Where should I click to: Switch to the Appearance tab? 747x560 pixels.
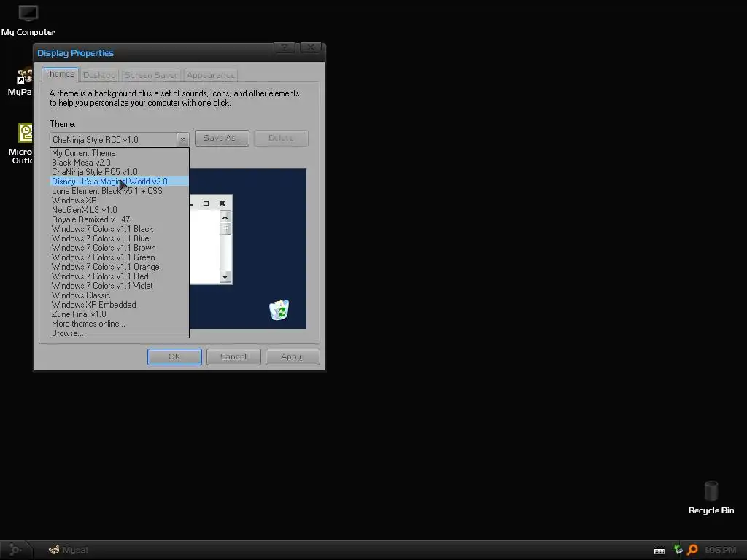210,75
